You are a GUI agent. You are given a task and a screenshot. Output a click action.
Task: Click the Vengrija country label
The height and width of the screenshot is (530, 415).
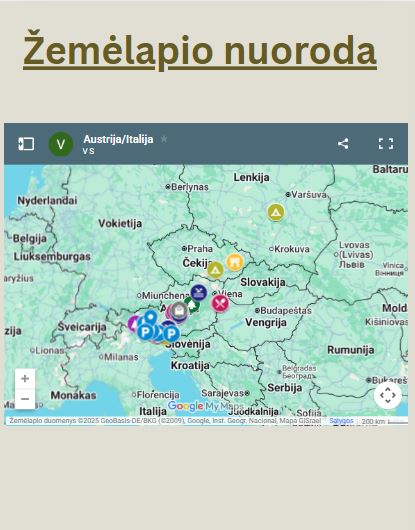(x=266, y=322)
